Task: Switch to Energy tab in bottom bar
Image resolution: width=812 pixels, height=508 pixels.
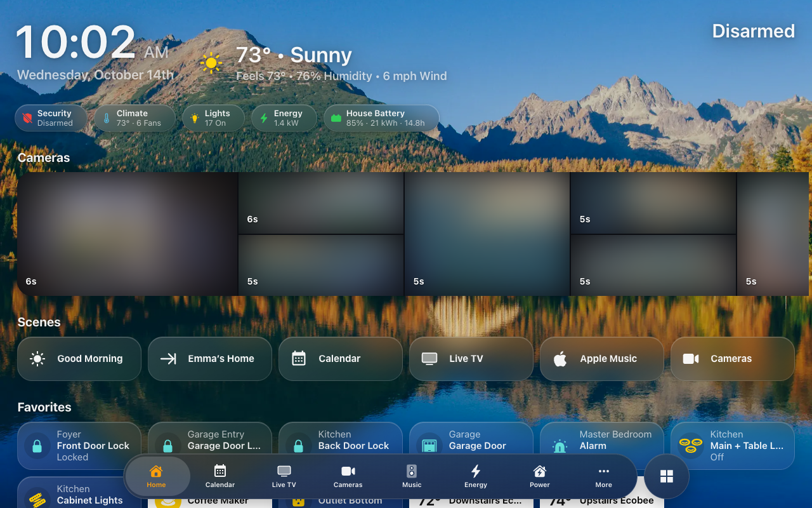Action: (x=476, y=476)
